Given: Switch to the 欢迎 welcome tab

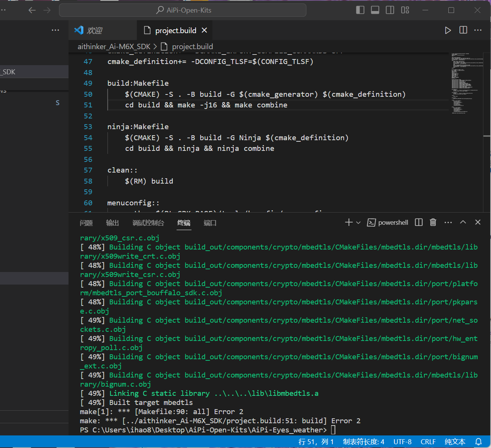Looking at the screenshot, I should click(103, 30).
